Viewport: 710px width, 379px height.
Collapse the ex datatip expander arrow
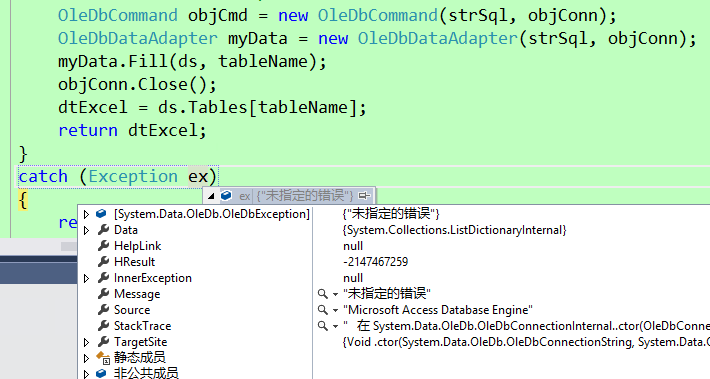coord(211,196)
